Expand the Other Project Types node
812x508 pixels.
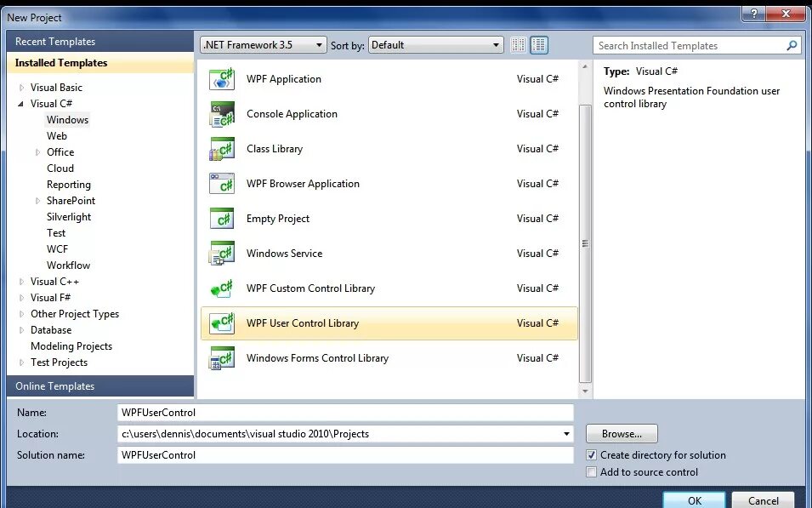click(22, 314)
